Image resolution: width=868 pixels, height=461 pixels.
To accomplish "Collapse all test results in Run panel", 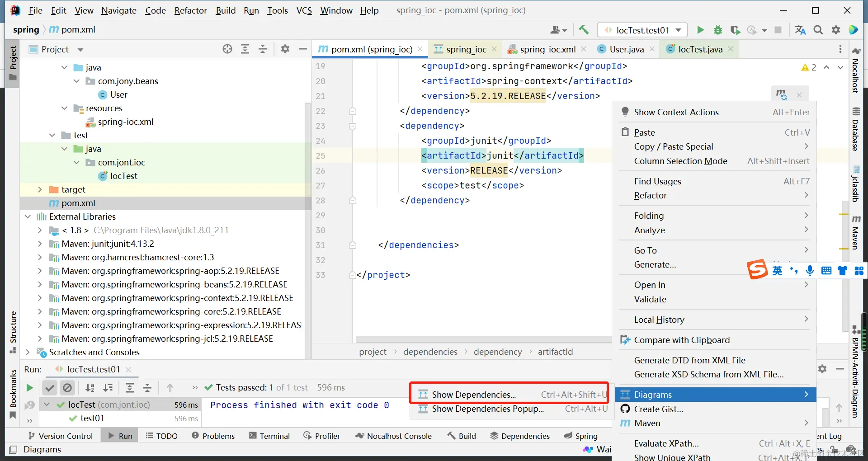I will 147,388.
